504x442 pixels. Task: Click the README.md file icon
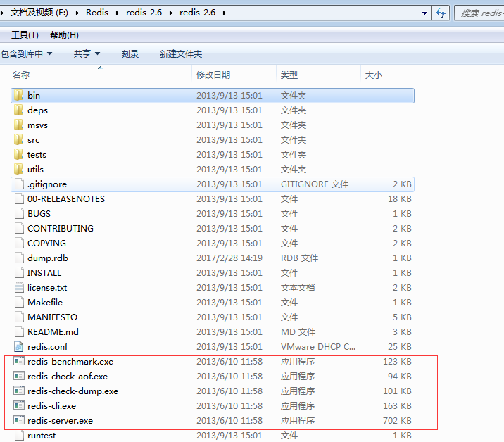[x=19, y=331]
